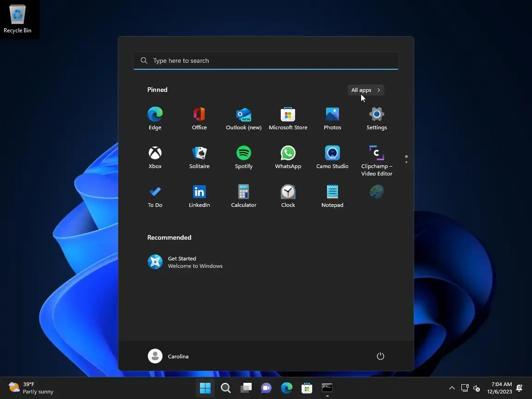The width and height of the screenshot is (532, 399).
Task: Open Outlook (new) app
Action: [x=244, y=118]
